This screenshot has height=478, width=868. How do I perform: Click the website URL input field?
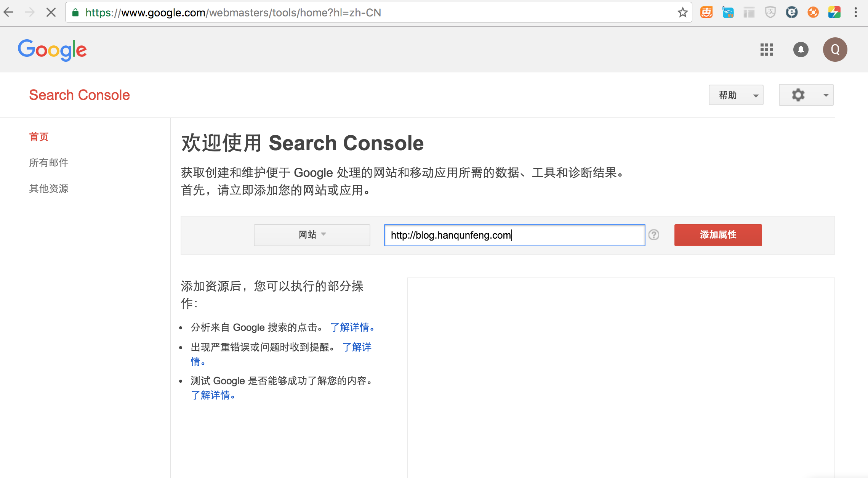coord(514,235)
